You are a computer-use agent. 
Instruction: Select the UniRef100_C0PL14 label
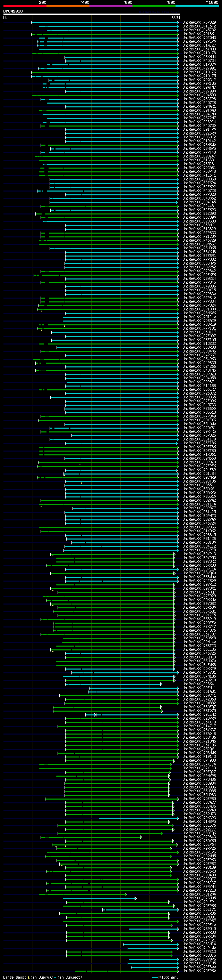pos(199,569)
